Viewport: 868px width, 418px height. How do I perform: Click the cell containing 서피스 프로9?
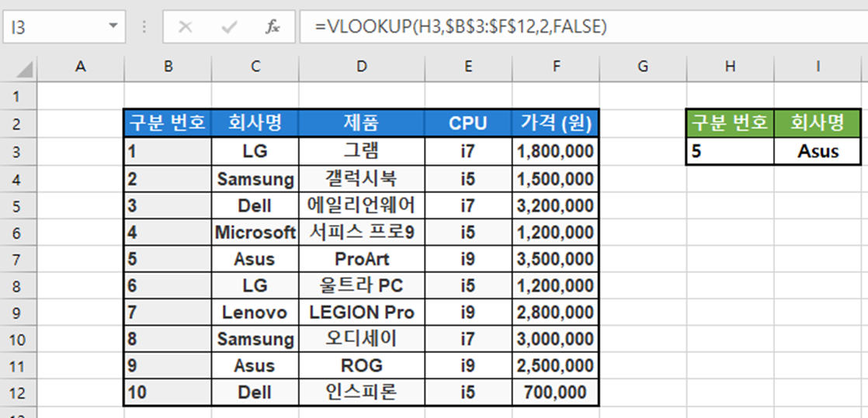pyautogui.click(x=362, y=232)
